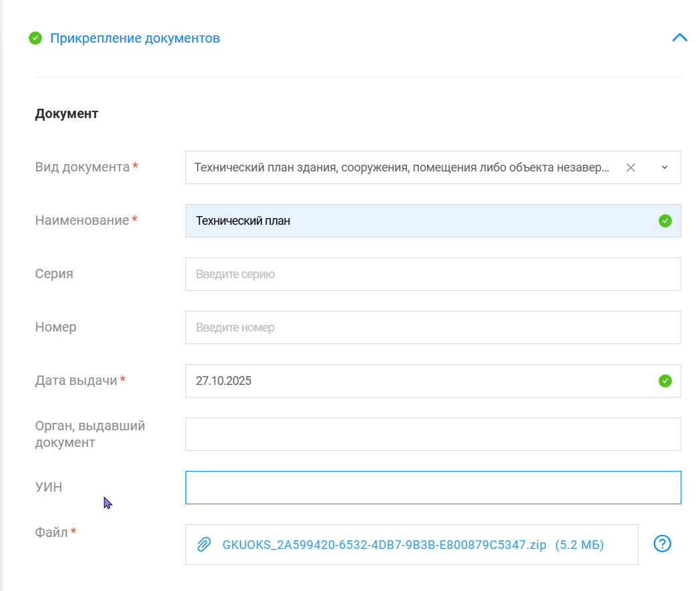700x591 pixels.
Task: Click the green check icon beside 'Прикрепление документов'
Action: pyautogui.click(x=35, y=38)
